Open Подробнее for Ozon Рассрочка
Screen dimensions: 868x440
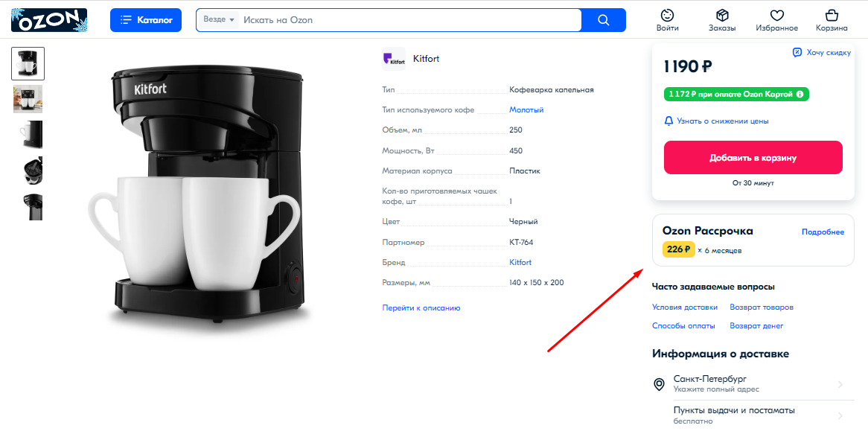pyautogui.click(x=823, y=232)
